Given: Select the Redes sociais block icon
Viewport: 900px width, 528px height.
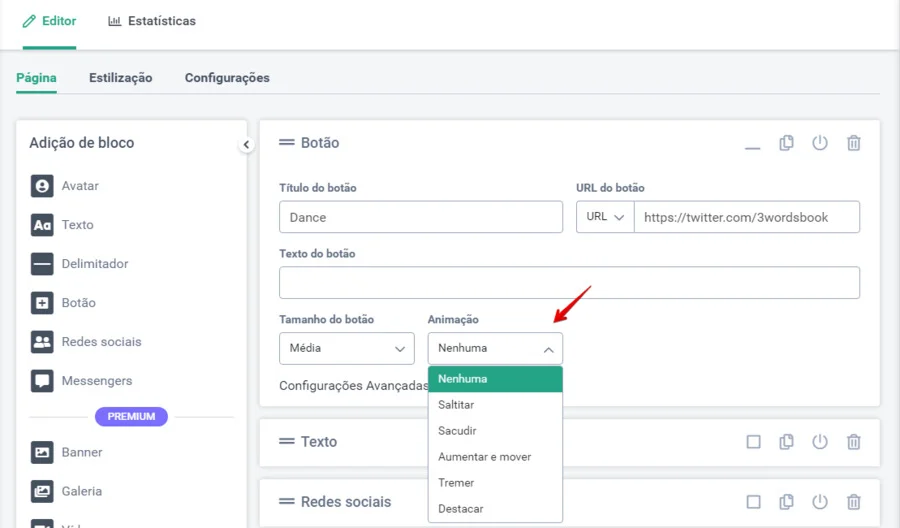Looking at the screenshot, I should [42, 342].
